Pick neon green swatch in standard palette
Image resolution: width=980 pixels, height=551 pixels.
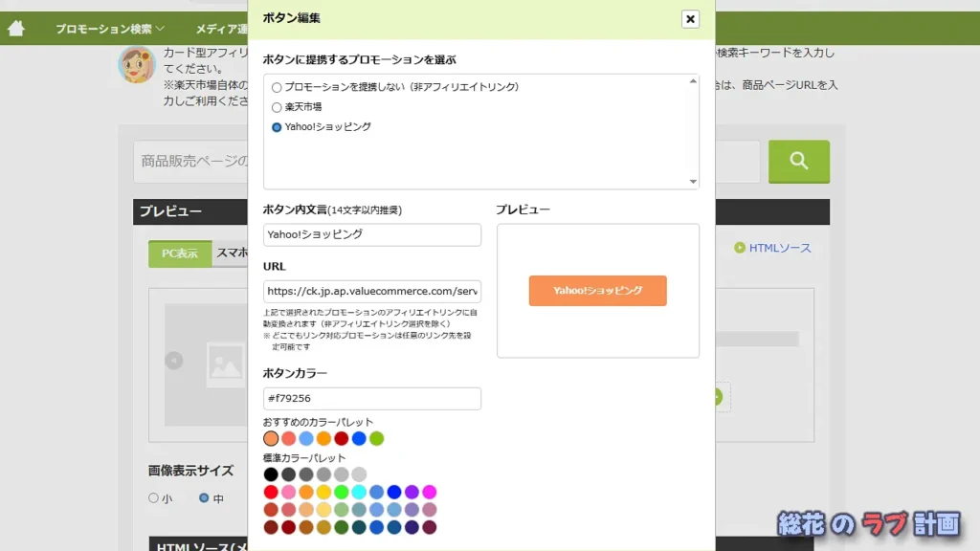point(342,493)
